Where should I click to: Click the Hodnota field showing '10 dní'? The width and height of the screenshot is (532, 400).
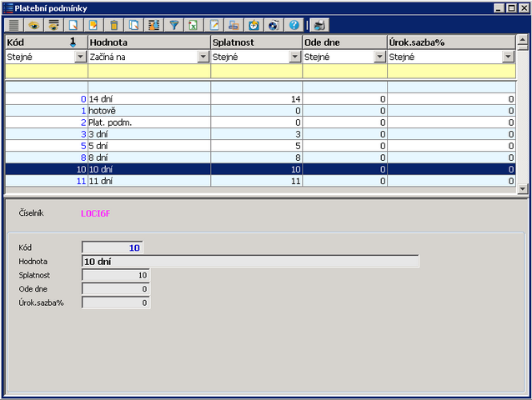point(250,261)
